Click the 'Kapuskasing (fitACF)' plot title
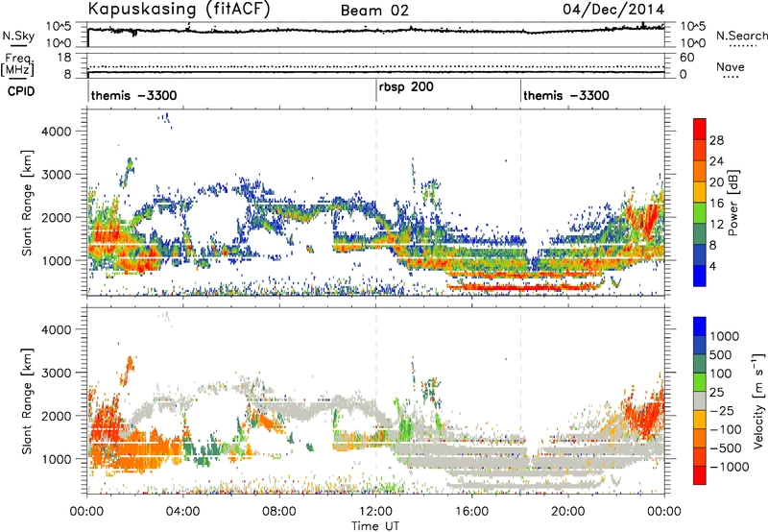The width and height of the screenshot is (768, 532). pos(179,10)
